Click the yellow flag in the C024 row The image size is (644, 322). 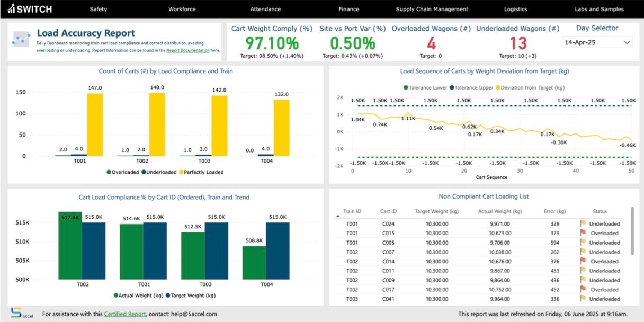pyautogui.click(x=583, y=223)
